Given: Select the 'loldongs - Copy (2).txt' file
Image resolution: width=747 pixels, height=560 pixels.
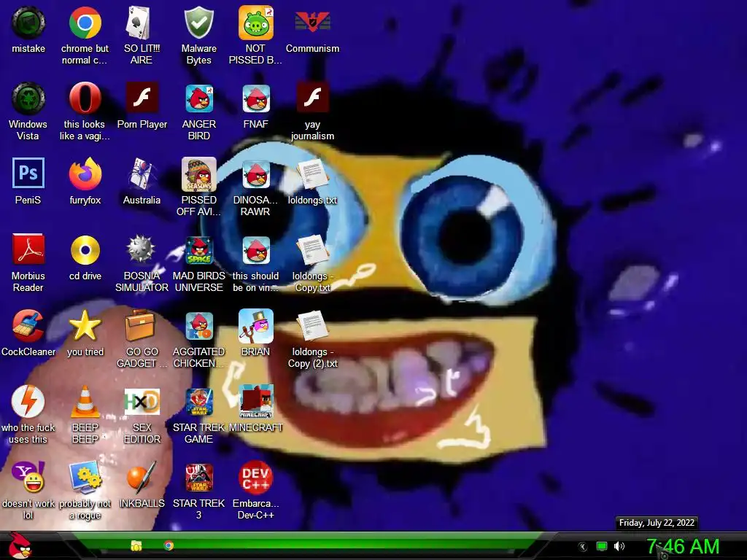Looking at the screenshot, I should (312, 326).
